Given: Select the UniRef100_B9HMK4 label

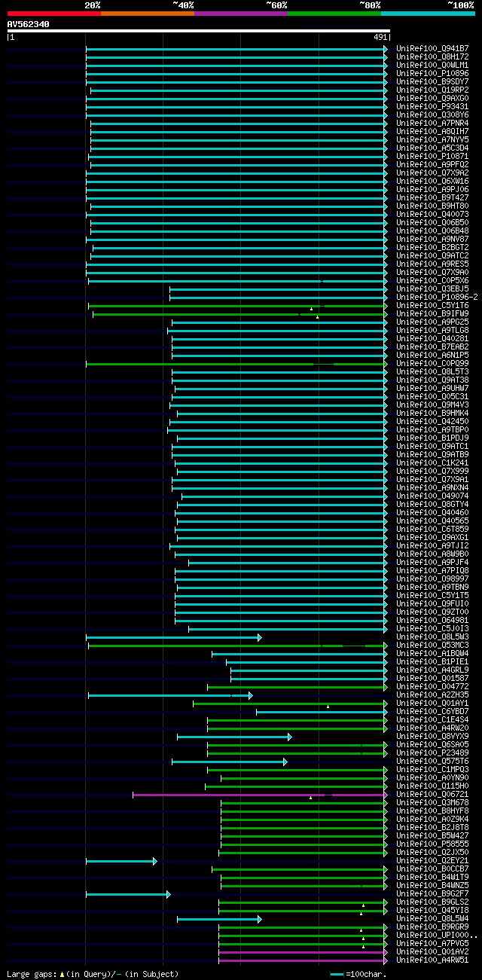Looking at the screenshot, I should coord(432,413).
